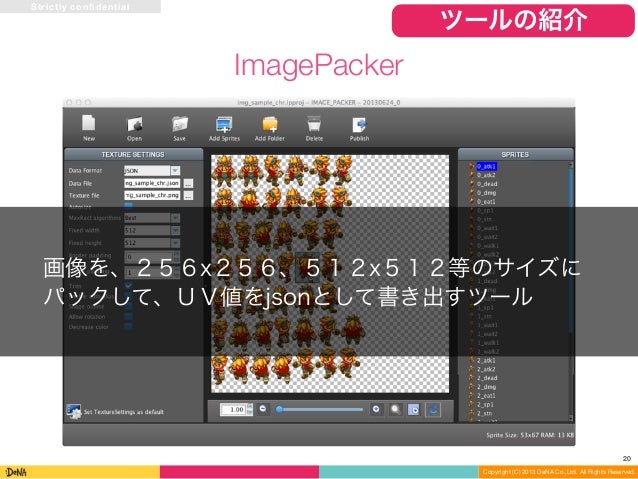The height and width of the screenshot is (479, 638).
Task: Toggle the Trim checkbox
Action: click(128, 286)
